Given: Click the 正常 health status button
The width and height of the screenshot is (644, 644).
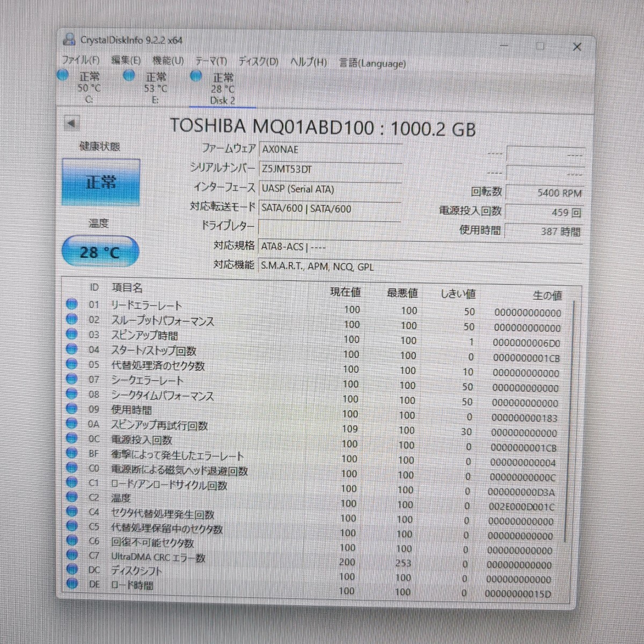Looking at the screenshot, I should 101,182.
